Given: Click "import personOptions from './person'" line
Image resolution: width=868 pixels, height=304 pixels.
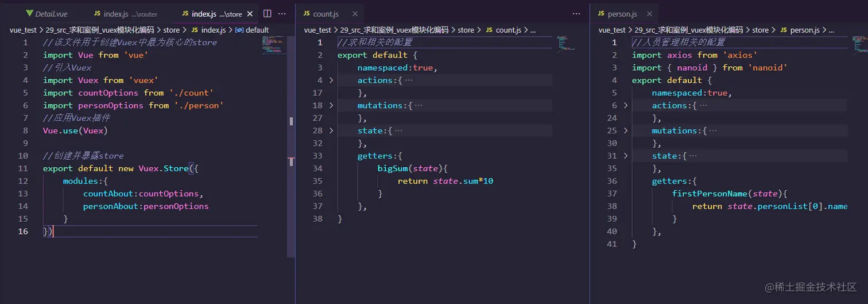Looking at the screenshot, I should (x=133, y=105).
